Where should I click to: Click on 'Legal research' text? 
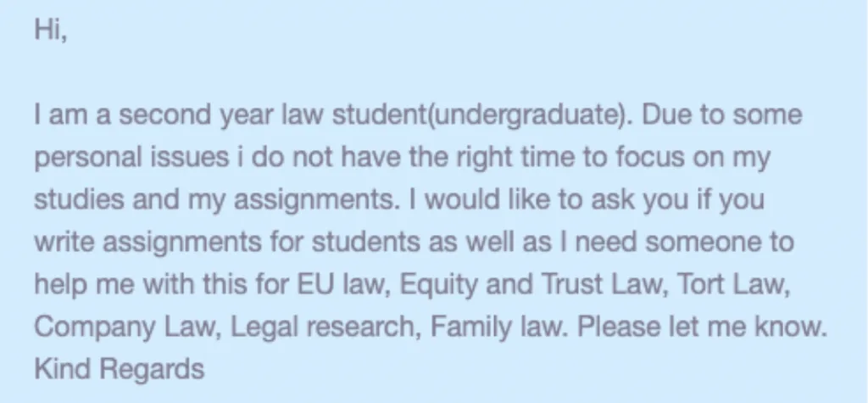(x=323, y=327)
